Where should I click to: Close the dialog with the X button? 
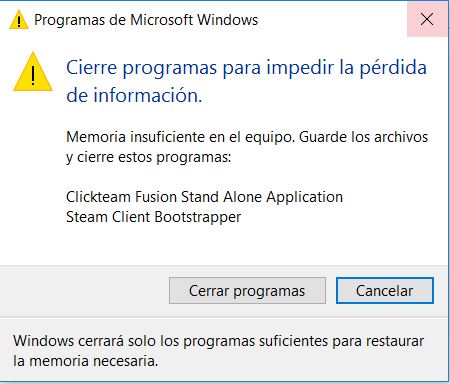(x=427, y=19)
